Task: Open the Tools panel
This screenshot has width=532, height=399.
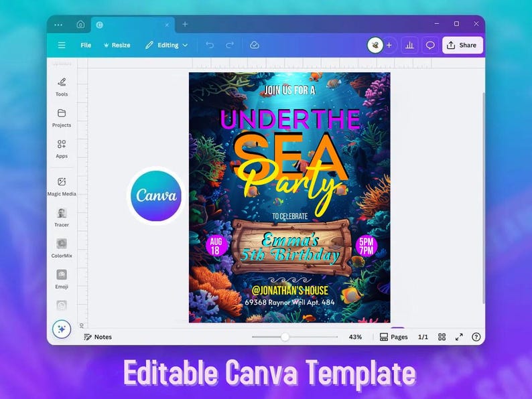Action: pyautogui.click(x=62, y=87)
